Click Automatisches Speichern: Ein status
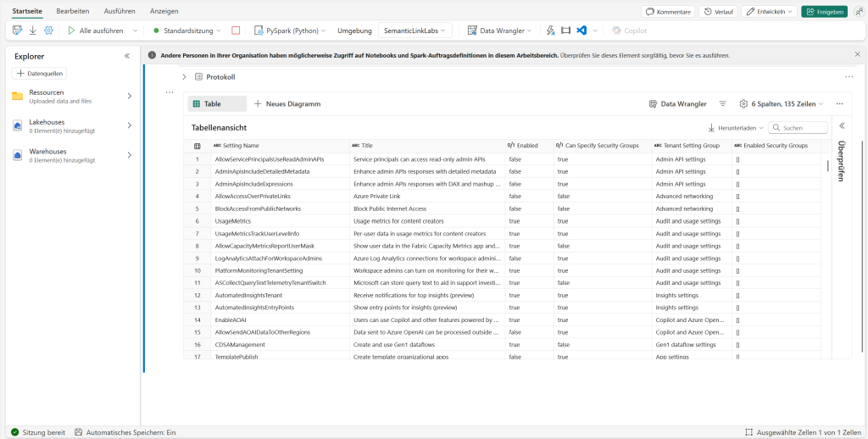Image resolution: width=868 pixels, height=439 pixels. pos(125,432)
